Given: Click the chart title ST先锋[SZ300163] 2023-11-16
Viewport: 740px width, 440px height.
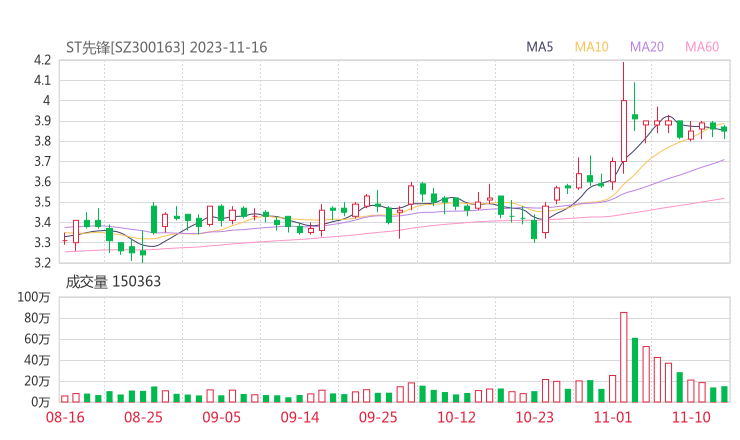Looking at the screenshot, I should coord(167,48).
